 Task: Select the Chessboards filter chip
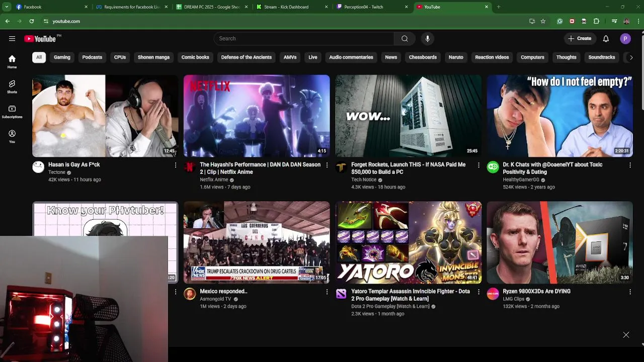tap(423, 57)
